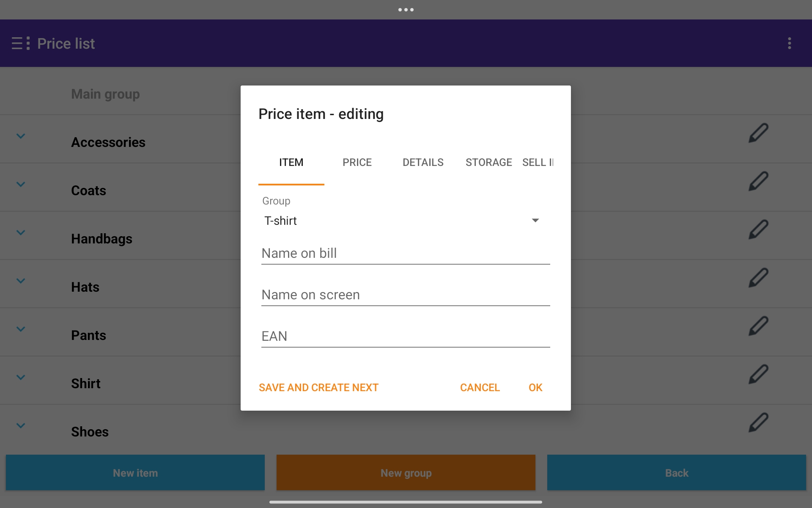Click the pencil edit icon for Handbags
The height and width of the screenshot is (508, 812).
(x=758, y=230)
